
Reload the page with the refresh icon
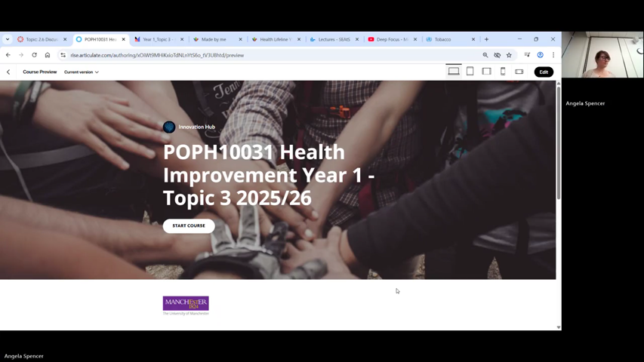[34, 55]
